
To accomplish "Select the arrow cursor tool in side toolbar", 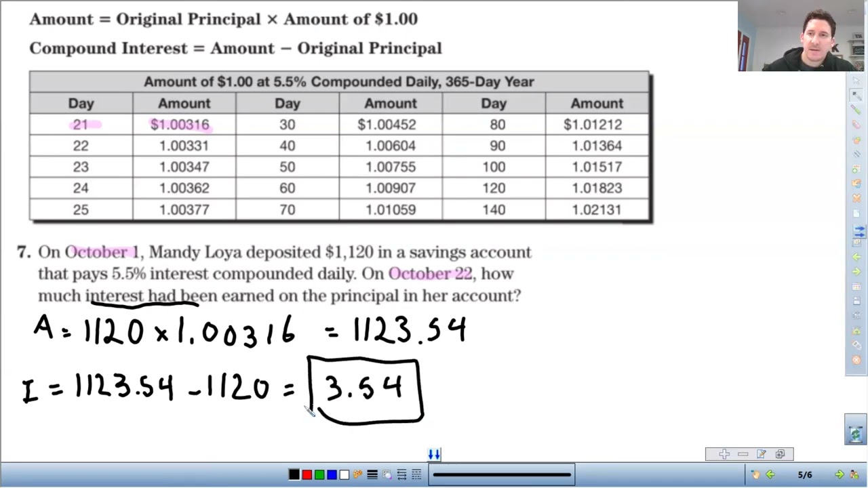I will point(856,81).
